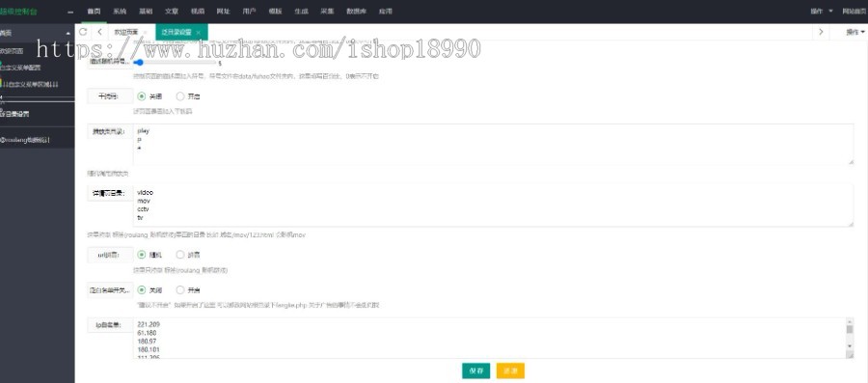868x383 pixels.
Task: Open 采集 in the top navigation
Action: pos(327,11)
